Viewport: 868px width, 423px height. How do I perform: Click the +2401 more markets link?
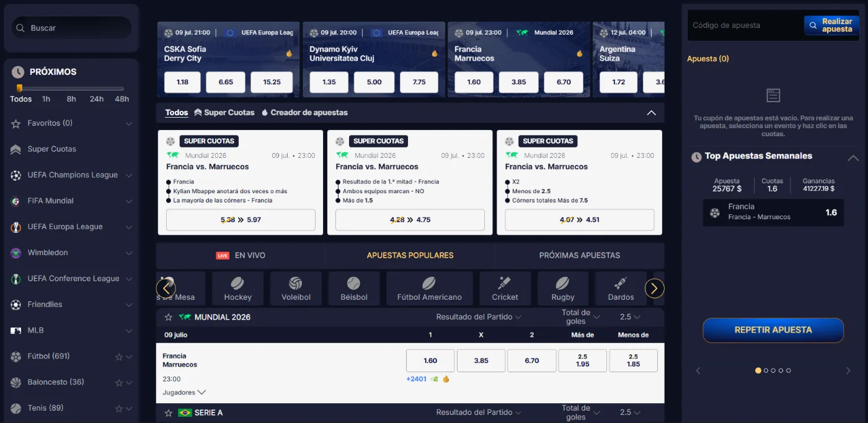(416, 379)
